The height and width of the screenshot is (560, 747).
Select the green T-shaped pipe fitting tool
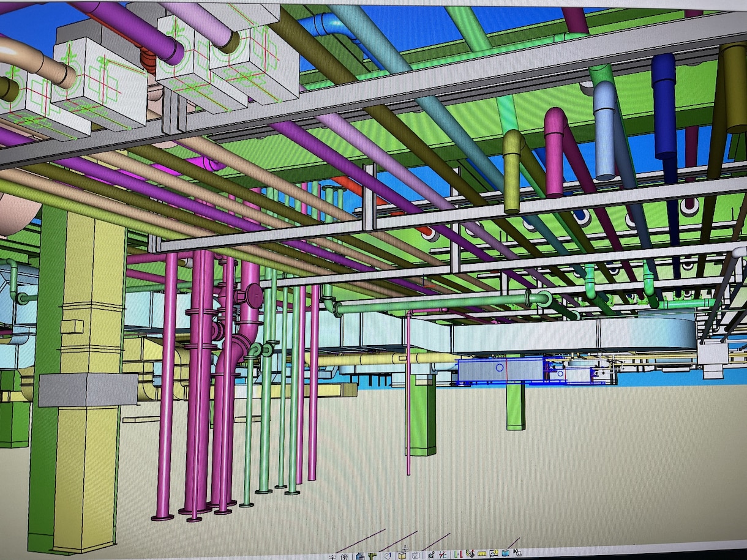(x=372, y=556)
